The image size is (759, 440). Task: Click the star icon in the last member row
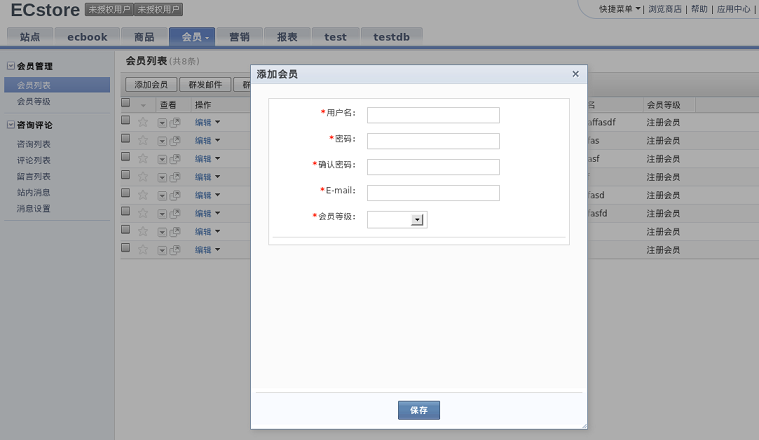pos(142,249)
